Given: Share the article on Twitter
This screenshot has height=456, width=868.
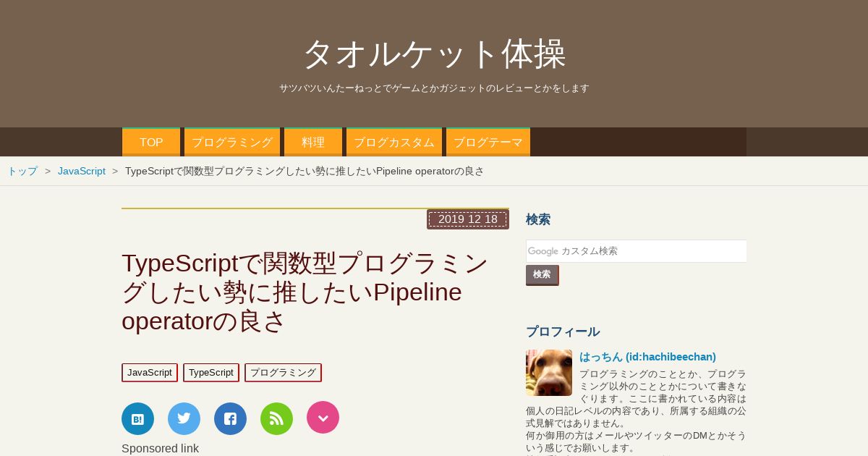Looking at the screenshot, I should pyautogui.click(x=184, y=418).
